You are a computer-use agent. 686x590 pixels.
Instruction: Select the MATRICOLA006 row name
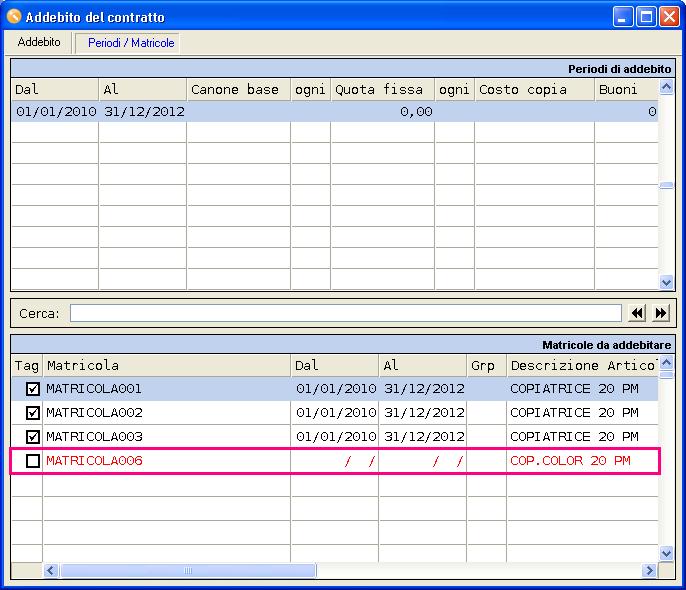94,461
